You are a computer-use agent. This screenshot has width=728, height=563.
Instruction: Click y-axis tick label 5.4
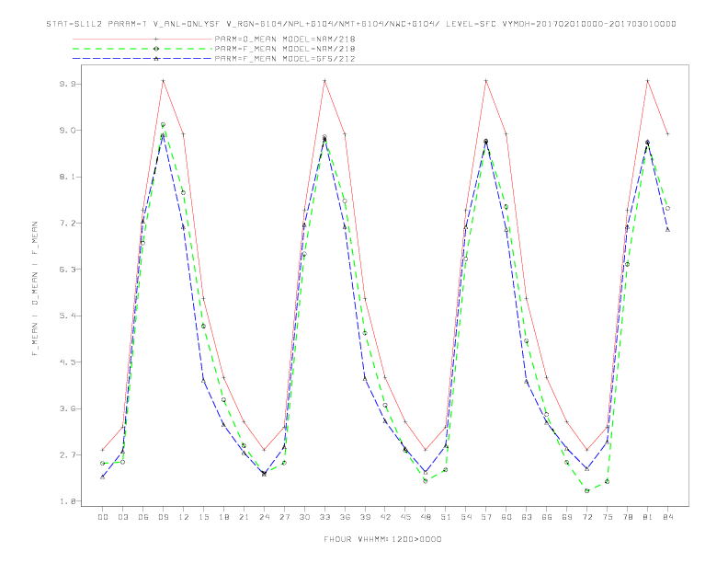pos(67,316)
